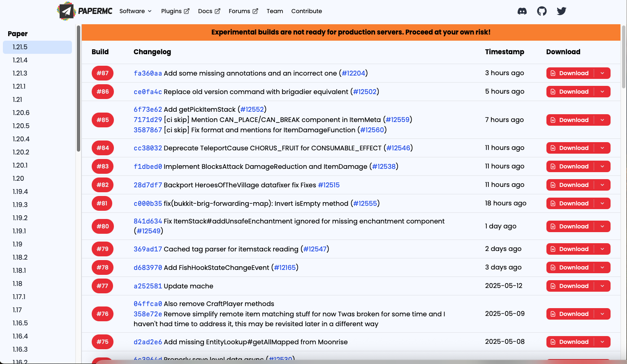The width and height of the screenshot is (627, 364).
Task: Open commit d2ad2e6 link
Action: [x=148, y=342]
